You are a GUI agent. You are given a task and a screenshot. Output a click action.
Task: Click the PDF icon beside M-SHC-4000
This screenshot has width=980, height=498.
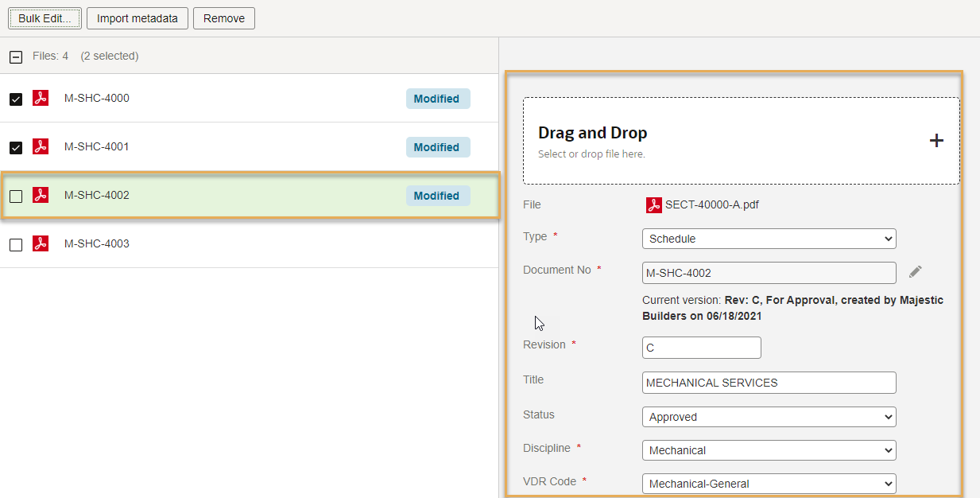pyautogui.click(x=41, y=98)
